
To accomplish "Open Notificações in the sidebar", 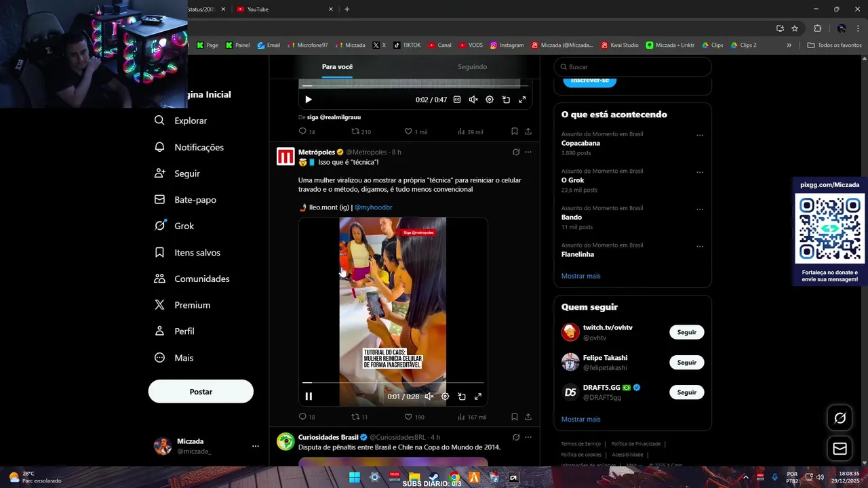I will click(x=189, y=147).
